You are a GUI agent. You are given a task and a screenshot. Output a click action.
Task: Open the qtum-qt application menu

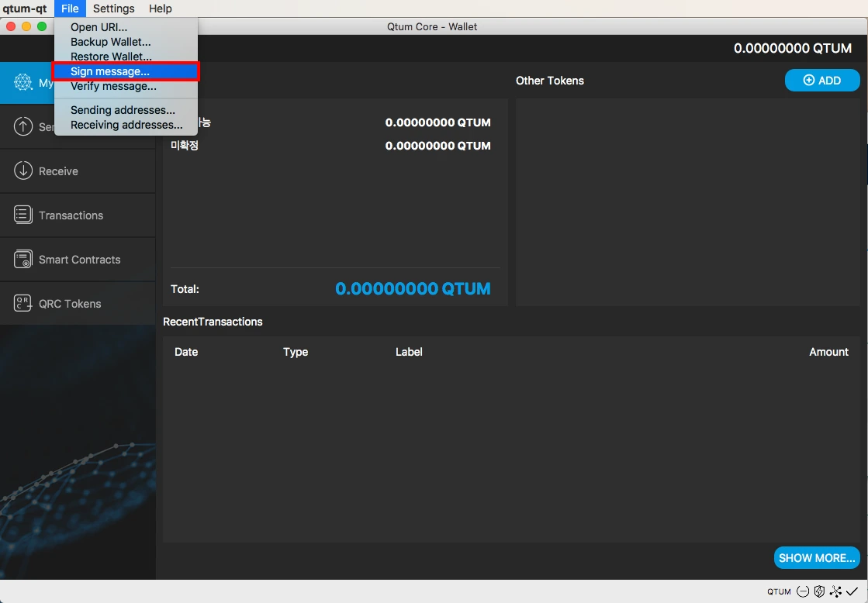click(x=25, y=9)
